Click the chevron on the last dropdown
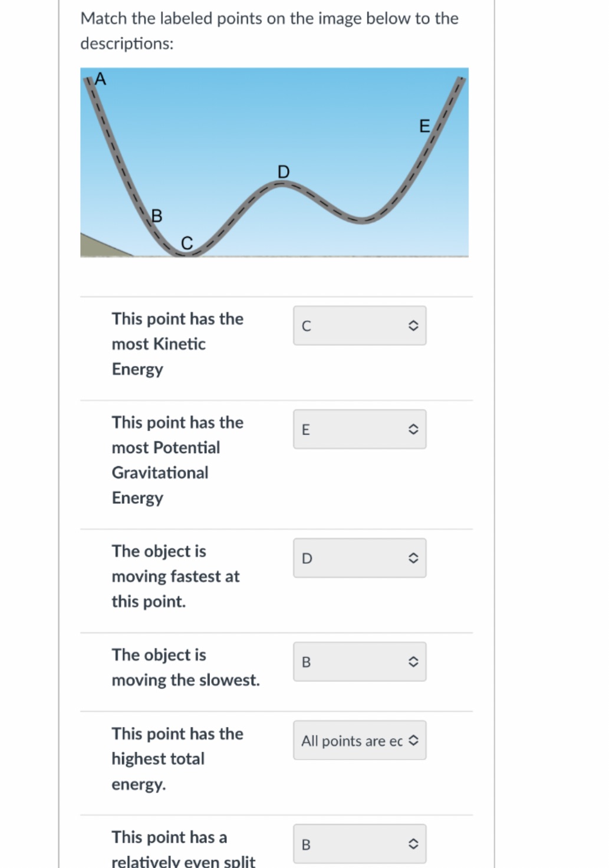609x868 pixels. click(x=413, y=844)
